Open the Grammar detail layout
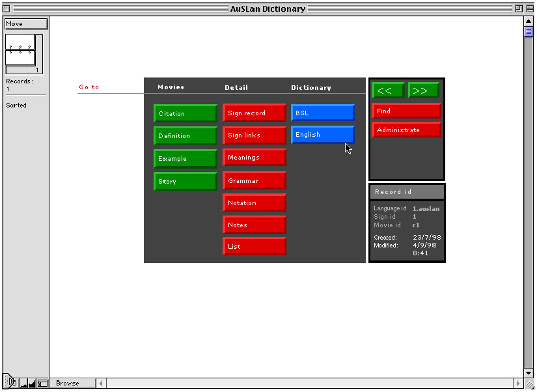The image size is (537, 392). point(254,180)
